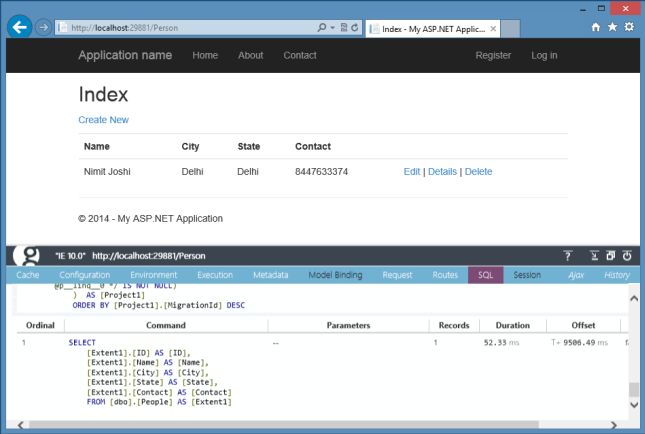The height and width of the screenshot is (434, 645).
Task: Click the Command column header
Action: (x=166, y=325)
